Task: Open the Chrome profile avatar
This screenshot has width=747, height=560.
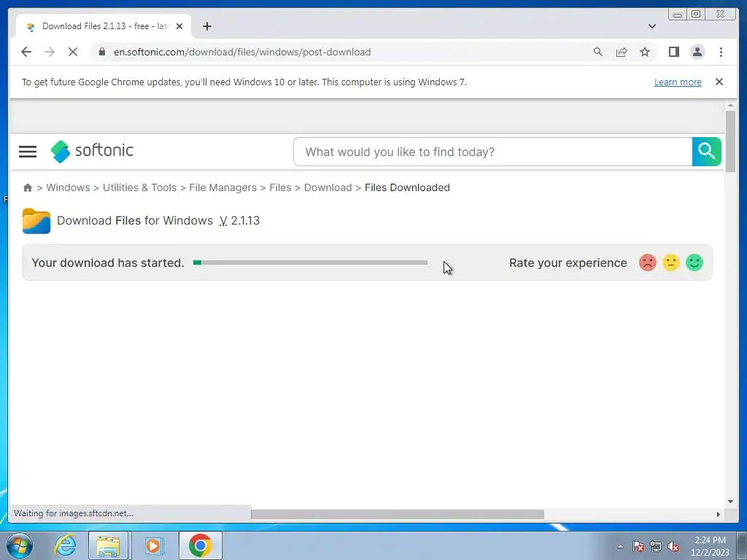Action: (x=697, y=52)
